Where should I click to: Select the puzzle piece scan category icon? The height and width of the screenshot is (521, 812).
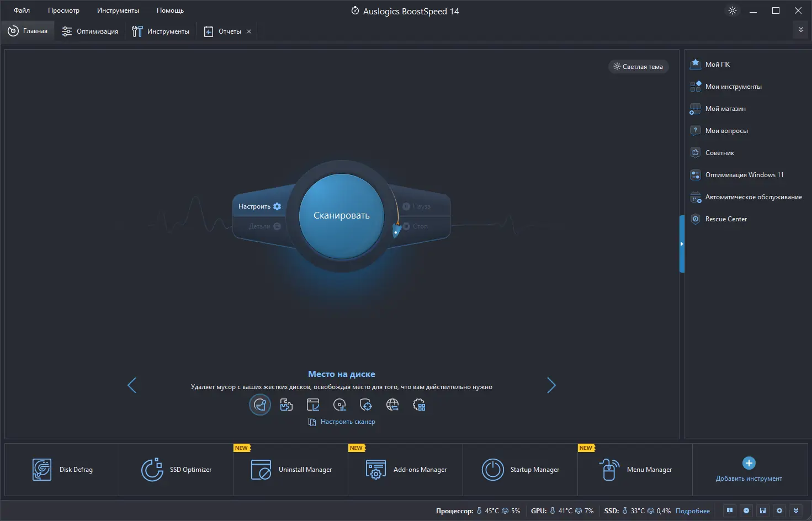(x=286, y=405)
